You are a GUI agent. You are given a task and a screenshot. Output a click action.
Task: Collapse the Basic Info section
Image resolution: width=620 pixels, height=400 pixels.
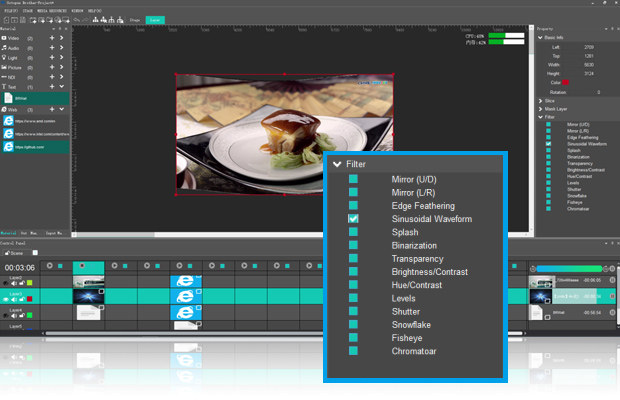coord(541,38)
